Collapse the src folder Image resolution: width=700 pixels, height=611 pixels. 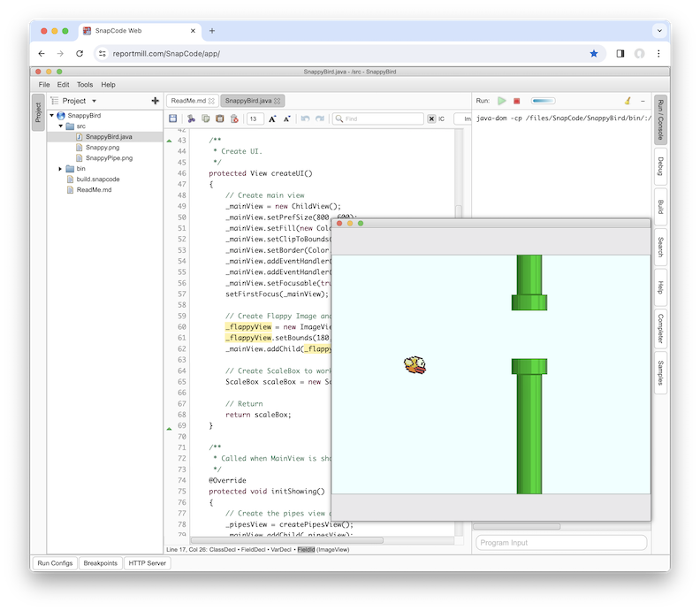[61, 126]
